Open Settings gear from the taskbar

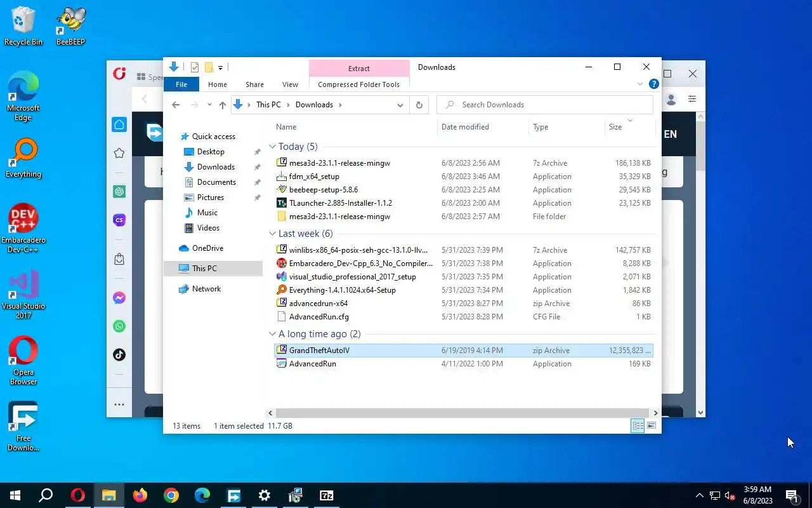pos(265,495)
